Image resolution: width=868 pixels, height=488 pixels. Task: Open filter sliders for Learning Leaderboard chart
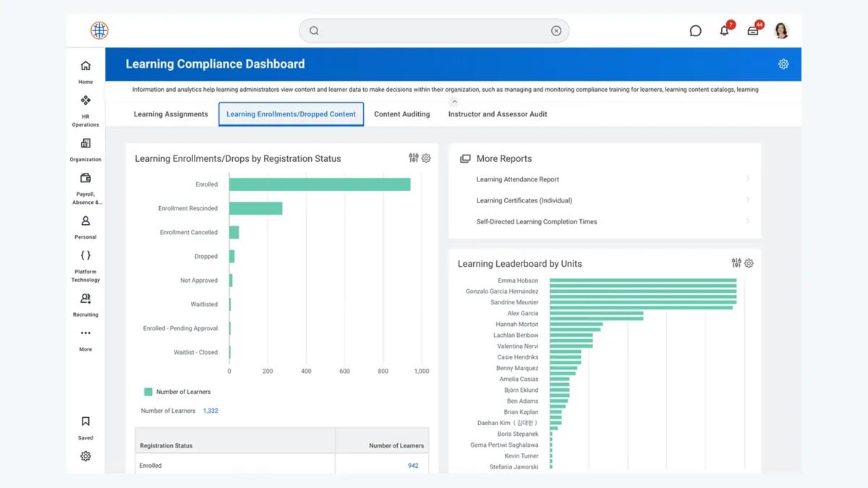[x=736, y=263]
